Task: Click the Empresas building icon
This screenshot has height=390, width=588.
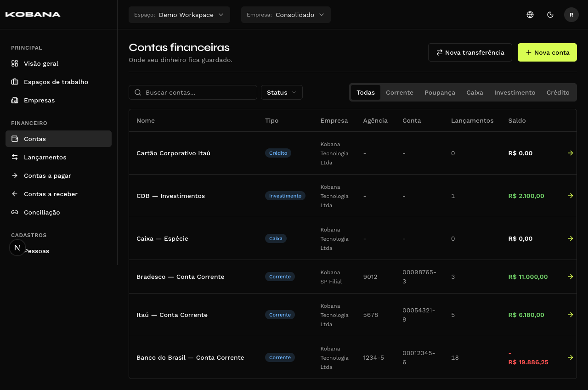Action: (15, 100)
